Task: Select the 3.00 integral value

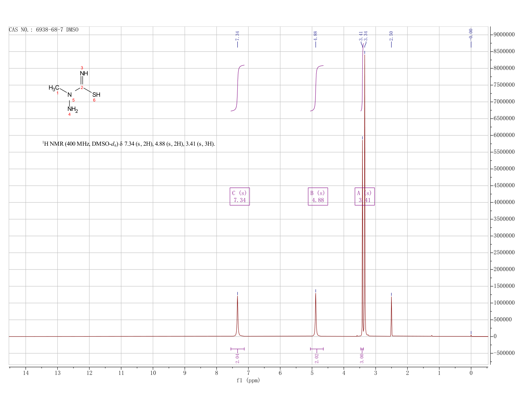Action: point(362,358)
